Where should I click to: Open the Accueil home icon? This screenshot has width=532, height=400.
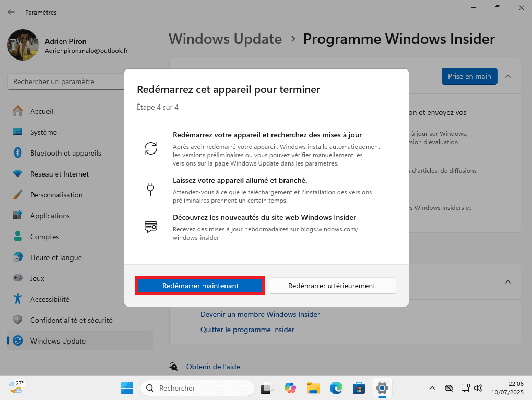(18, 111)
